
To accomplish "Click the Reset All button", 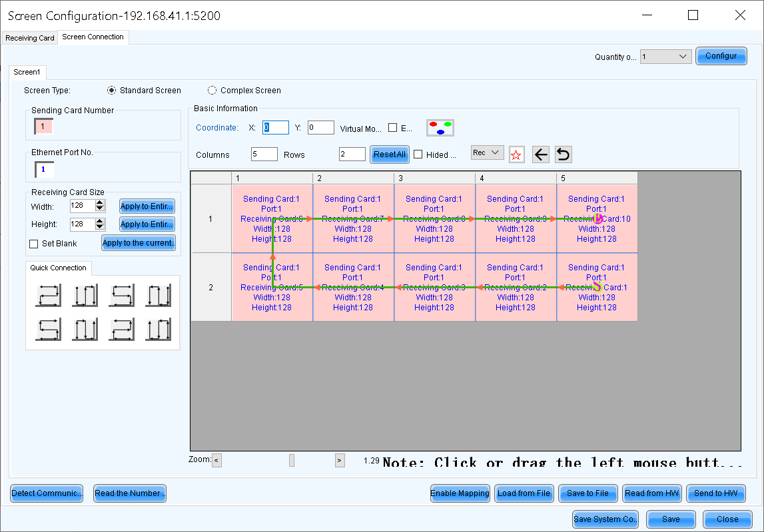I will tap(389, 154).
